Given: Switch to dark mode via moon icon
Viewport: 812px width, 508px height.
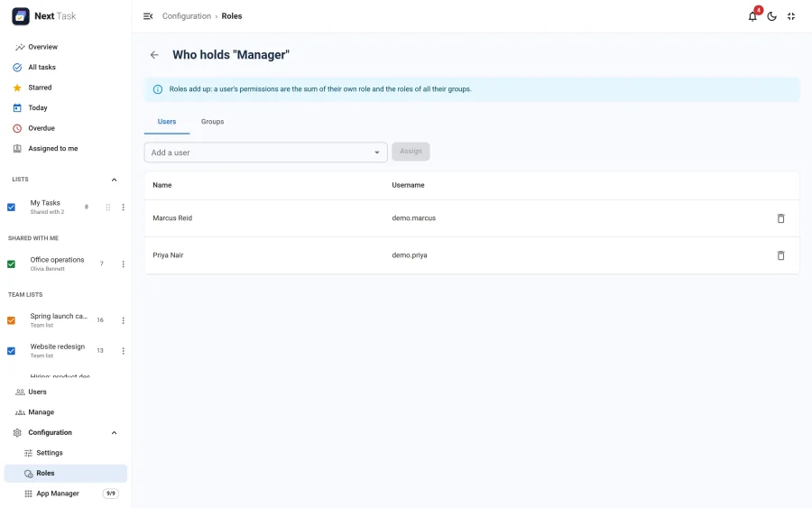Looking at the screenshot, I should pyautogui.click(x=771, y=16).
